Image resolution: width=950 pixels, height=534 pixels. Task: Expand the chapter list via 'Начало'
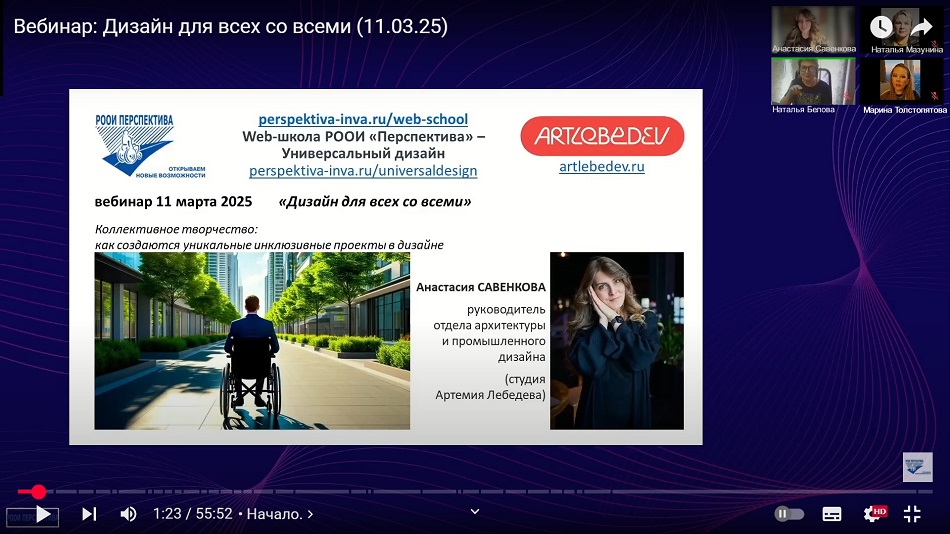(x=281, y=514)
